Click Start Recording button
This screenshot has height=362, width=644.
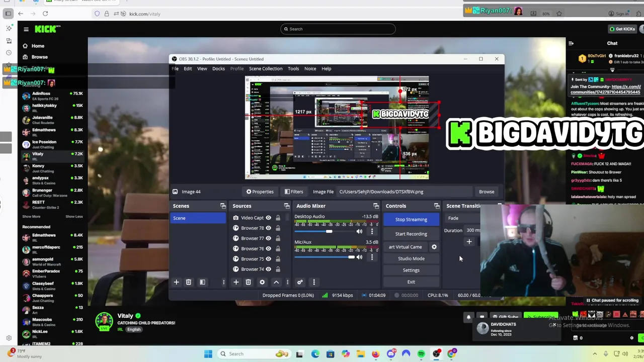(x=411, y=234)
